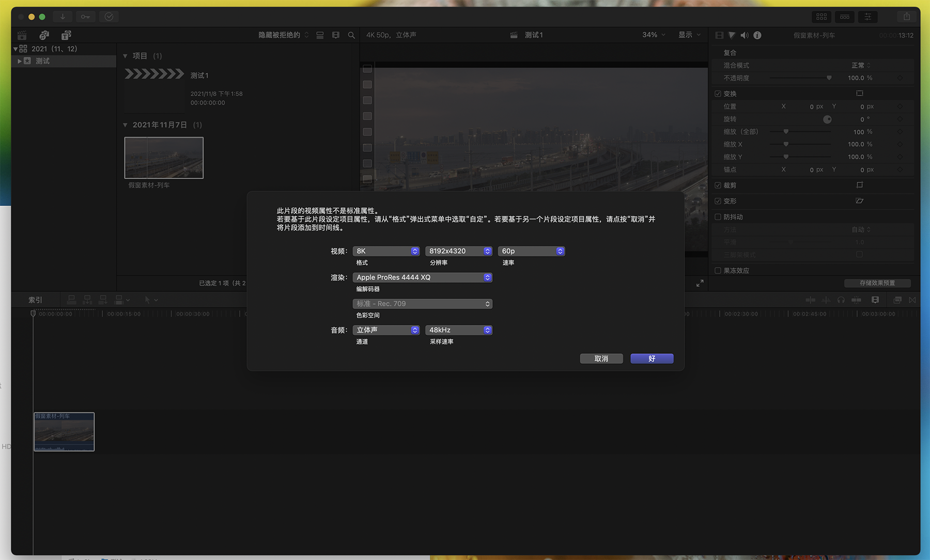Open the Titles and Generators sidebar
Screen dimensions: 930x560
click(66, 35)
